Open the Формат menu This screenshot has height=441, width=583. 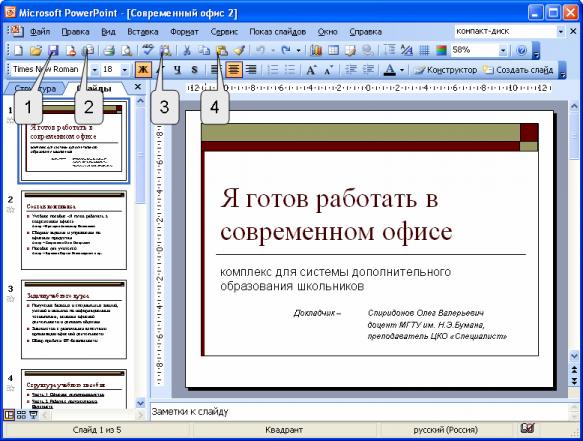tap(184, 32)
